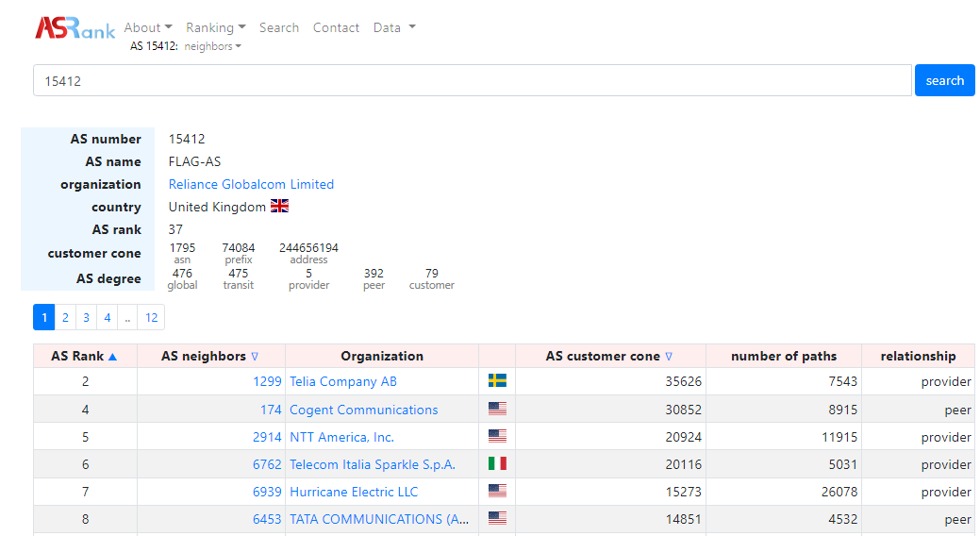Sort by AS customer cone arrow
This screenshot has width=980, height=536.
pos(669,357)
